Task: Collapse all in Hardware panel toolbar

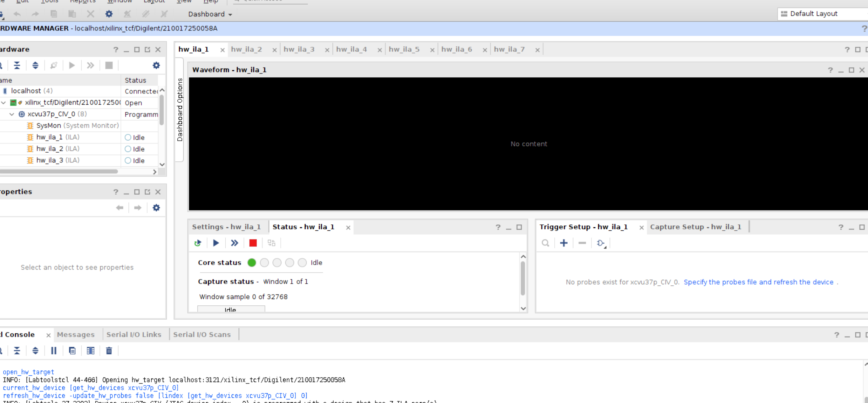Action: [x=17, y=65]
